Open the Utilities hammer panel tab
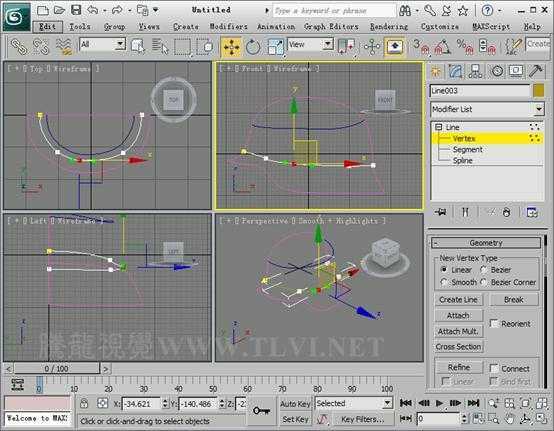 tap(536, 71)
